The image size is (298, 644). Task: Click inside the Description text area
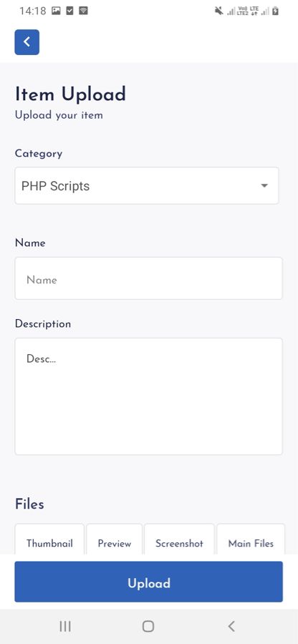148,396
